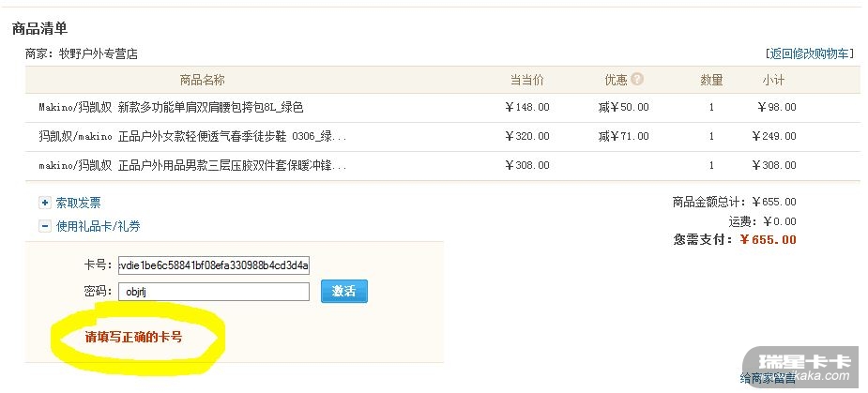868x393 pixels.
Task: Open the 返回修改购物车 link
Action: (812, 53)
